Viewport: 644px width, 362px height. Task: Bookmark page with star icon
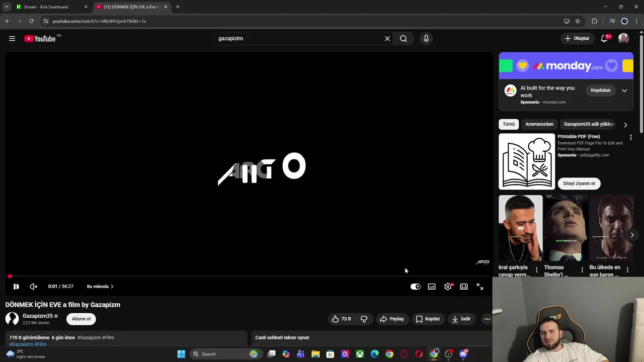click(x=578, y=21)
